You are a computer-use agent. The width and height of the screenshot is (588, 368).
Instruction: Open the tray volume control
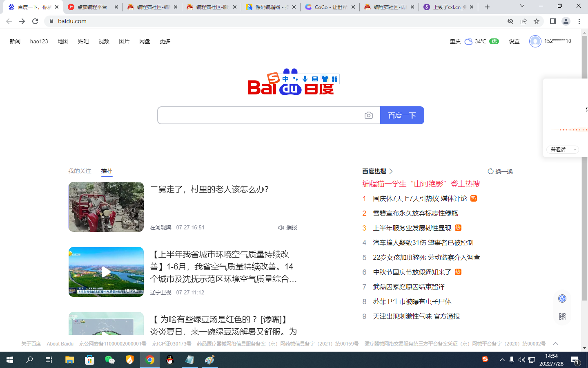click(x=521, y=360)
